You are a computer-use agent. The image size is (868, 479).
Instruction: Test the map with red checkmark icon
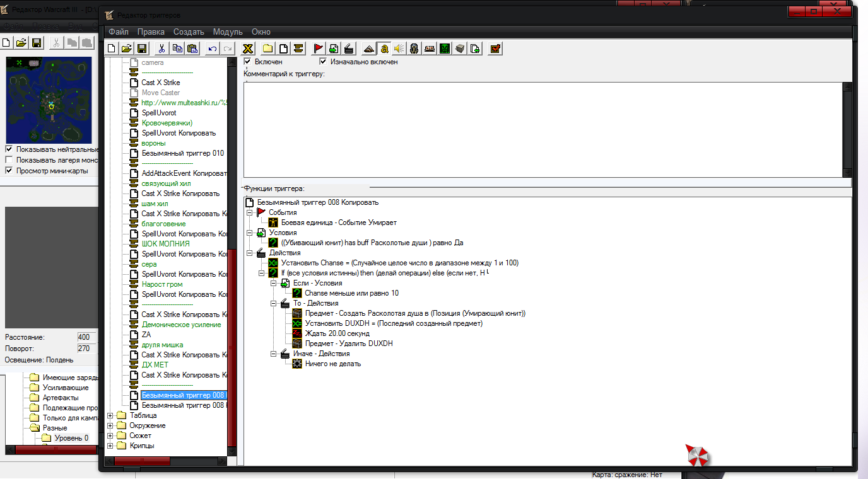[495, 49]
